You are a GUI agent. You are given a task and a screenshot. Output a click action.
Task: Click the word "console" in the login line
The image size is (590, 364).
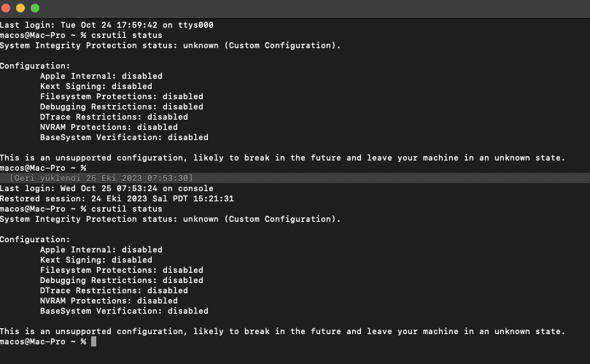(x=195, y=188)
